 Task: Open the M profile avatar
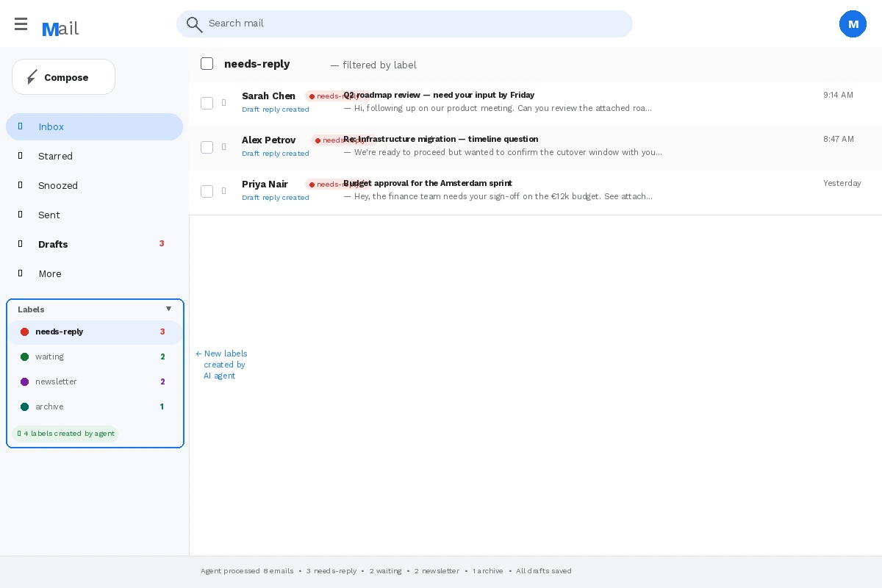tap(853, 24)
